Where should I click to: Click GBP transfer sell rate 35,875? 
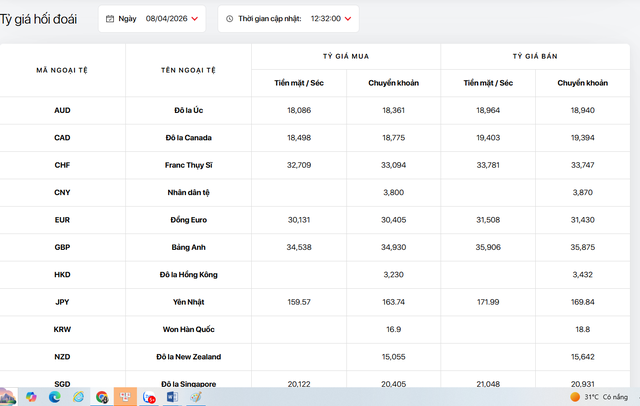[x=582, y=247]
